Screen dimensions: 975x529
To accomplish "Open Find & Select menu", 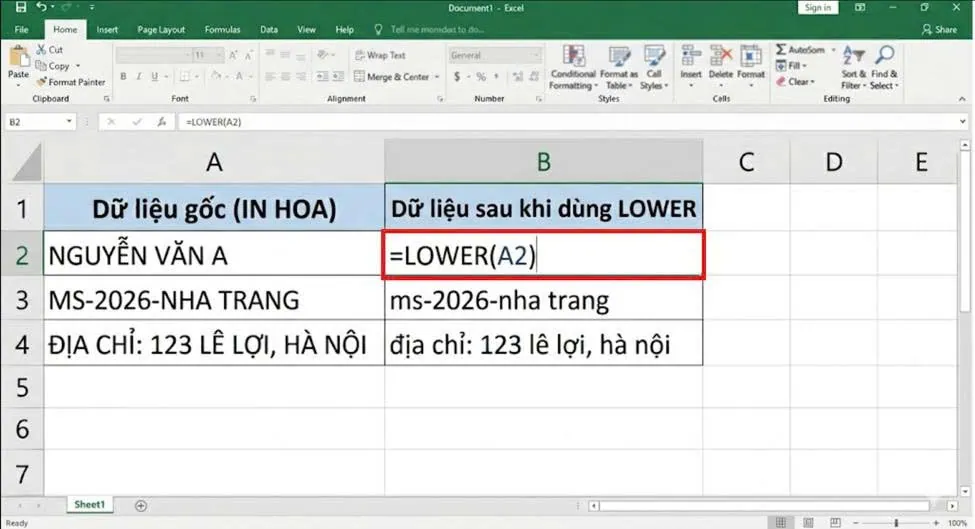I will pos(884,67).
